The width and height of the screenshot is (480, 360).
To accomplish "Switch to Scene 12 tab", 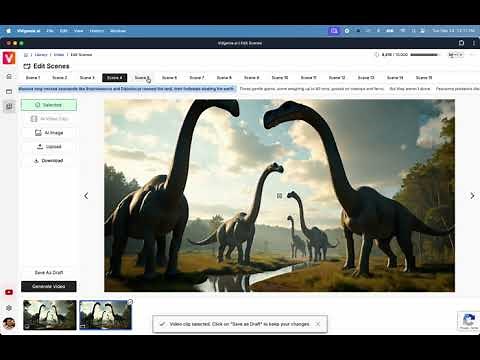I will [337, 78].
